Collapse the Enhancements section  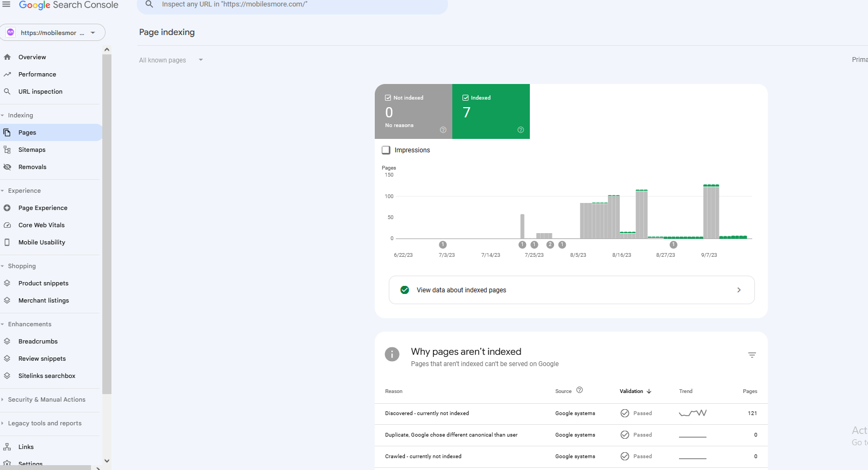click(x=3, y=324)
